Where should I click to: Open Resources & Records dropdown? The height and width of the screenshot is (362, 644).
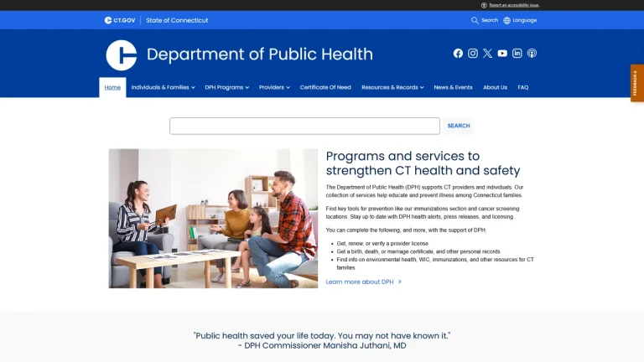pyautogui.click(x=392, y=87)
